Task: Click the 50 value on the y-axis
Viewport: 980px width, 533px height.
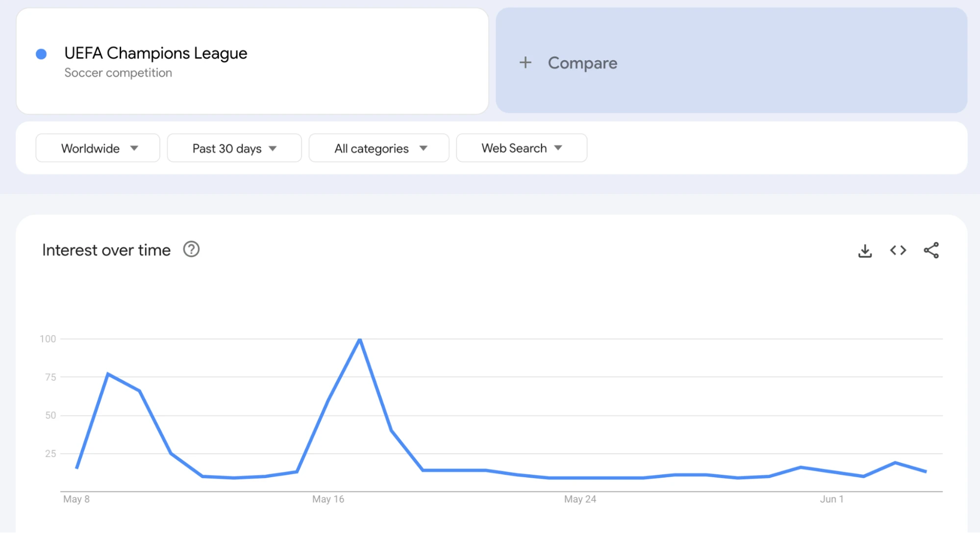Action: [x=50, y=415]
